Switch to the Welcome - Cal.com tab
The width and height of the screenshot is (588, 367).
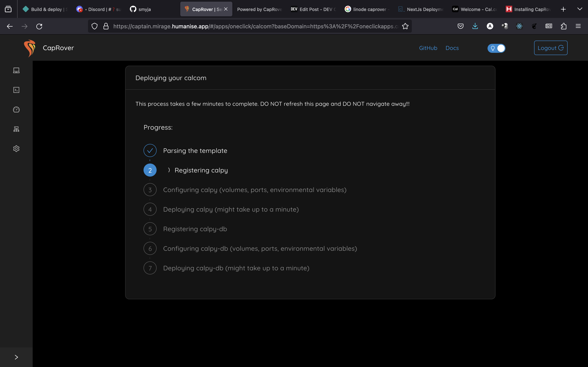[475, 9]
